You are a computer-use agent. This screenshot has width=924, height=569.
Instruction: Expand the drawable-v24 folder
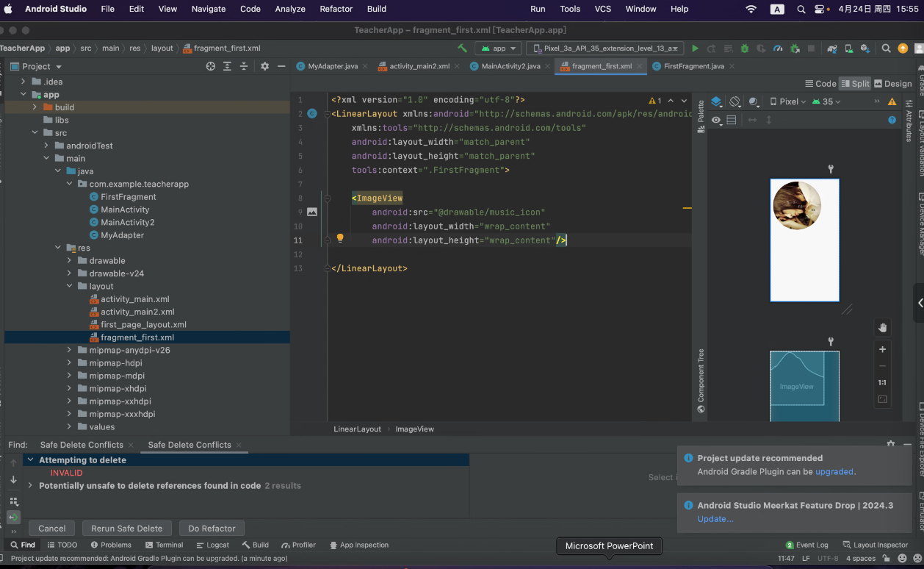(x=70, y=273)
